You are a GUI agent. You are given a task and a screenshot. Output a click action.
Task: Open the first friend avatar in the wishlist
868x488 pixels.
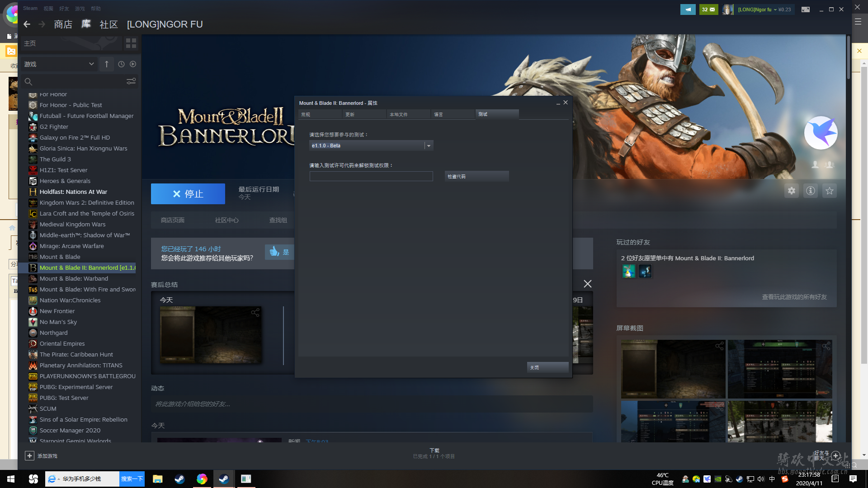(628, 271)
